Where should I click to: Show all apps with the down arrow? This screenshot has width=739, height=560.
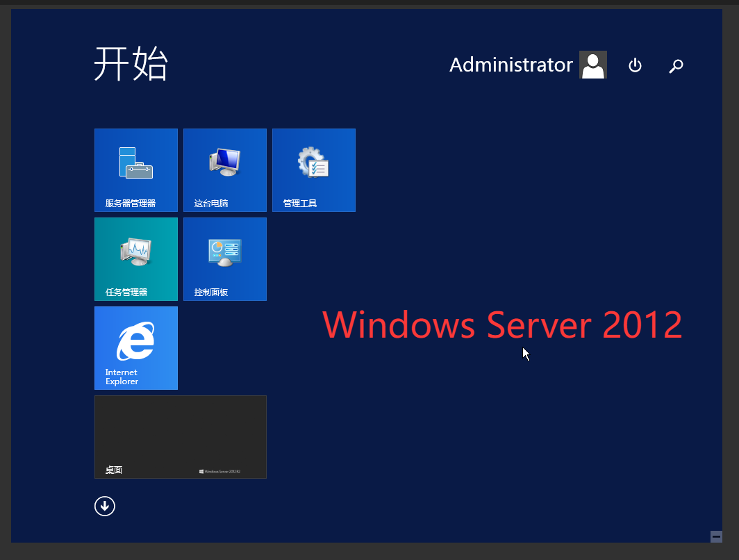click(x=105, y=507)
